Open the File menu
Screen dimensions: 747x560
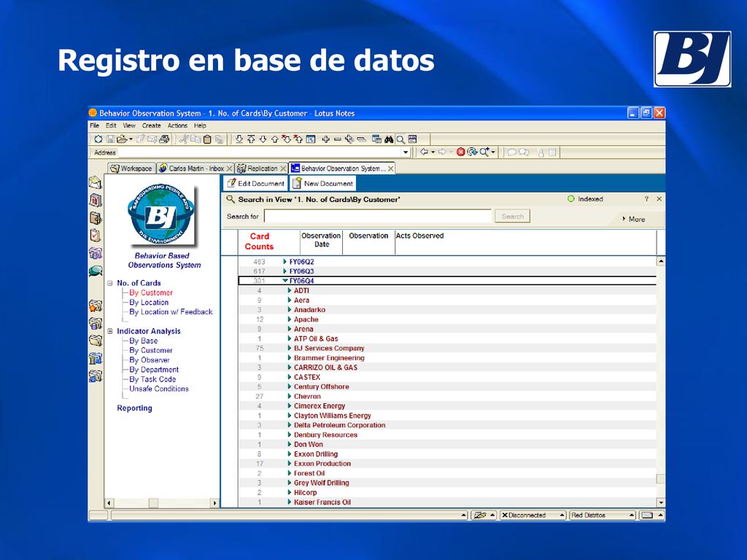(x=95, y=125)
